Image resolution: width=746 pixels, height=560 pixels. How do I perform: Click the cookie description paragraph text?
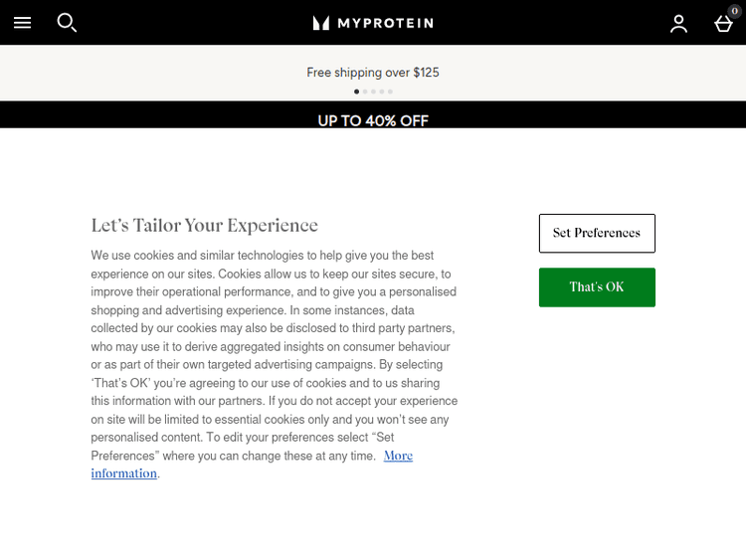click(x=274, y=347)
